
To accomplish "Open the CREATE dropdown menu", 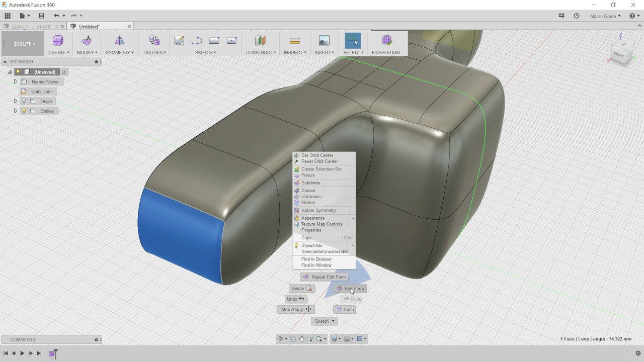I will (x=59, y=52).
